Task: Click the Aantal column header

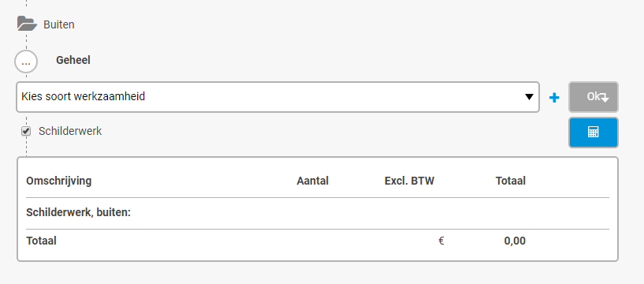Action: (313, 181)
